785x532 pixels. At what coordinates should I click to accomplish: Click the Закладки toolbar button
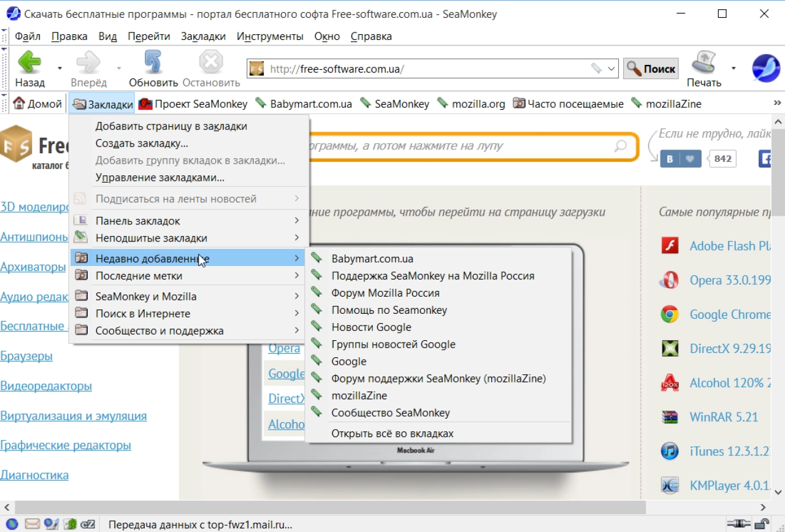click(x=102, y=104)
